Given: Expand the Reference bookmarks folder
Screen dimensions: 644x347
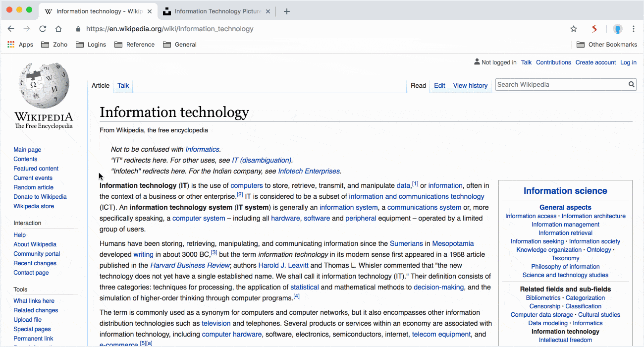Looking at the screenshot, I should point(134,45).
